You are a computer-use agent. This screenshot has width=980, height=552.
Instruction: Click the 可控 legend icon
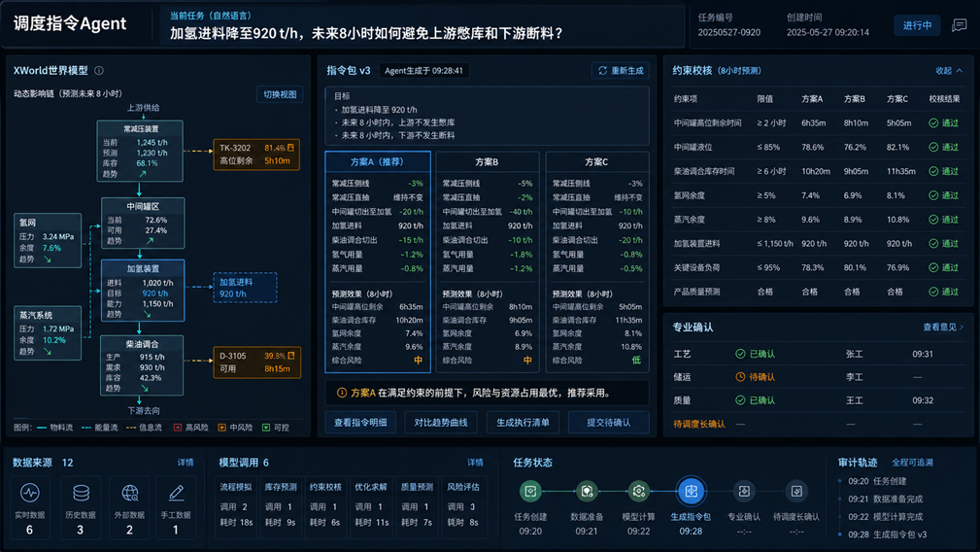pos(266,428)
